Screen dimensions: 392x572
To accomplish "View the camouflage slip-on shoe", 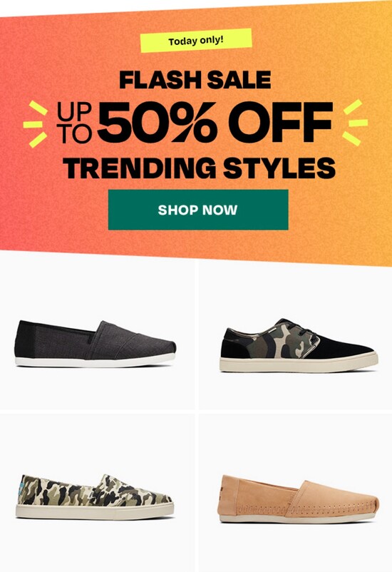I will (x=95, y=497).
